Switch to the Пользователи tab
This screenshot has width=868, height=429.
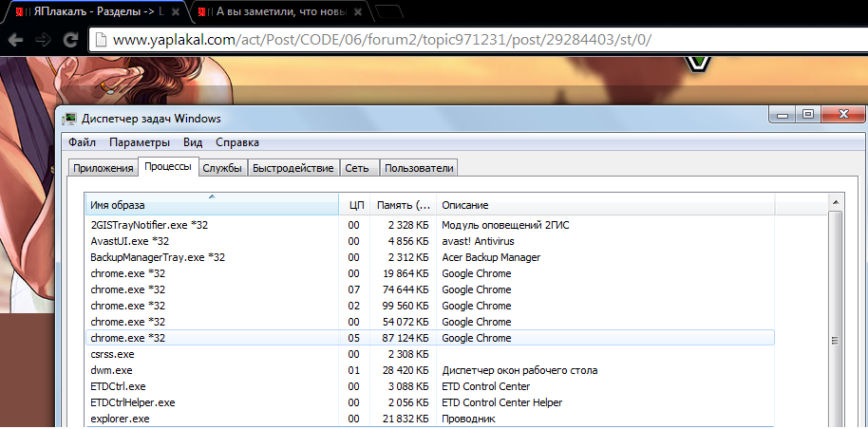pos(419,168)
